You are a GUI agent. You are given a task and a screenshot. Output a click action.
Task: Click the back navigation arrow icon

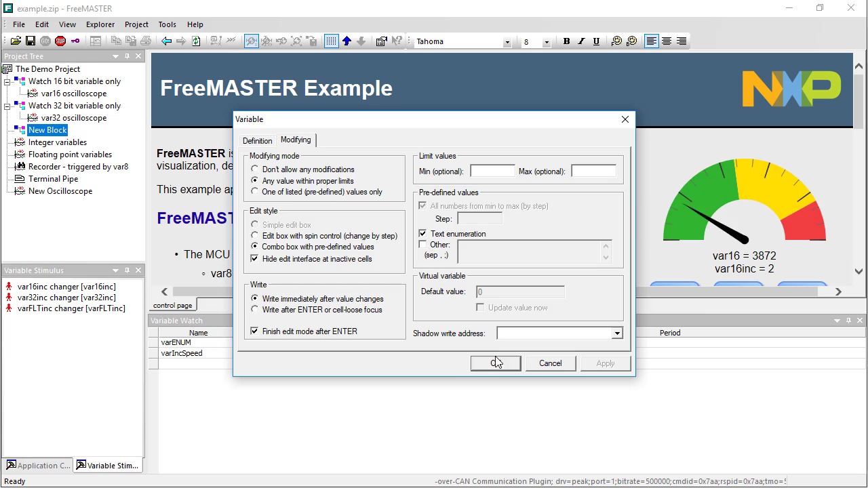[166, 41]
